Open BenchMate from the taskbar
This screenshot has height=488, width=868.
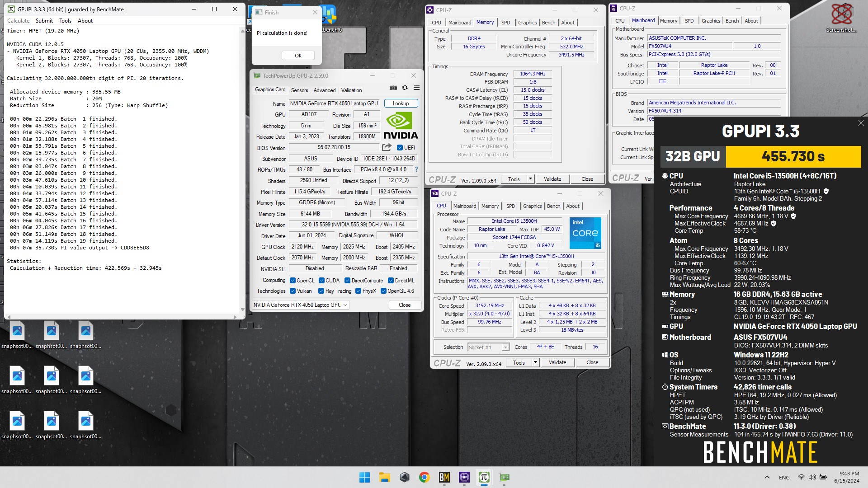[x=444, y=477]
